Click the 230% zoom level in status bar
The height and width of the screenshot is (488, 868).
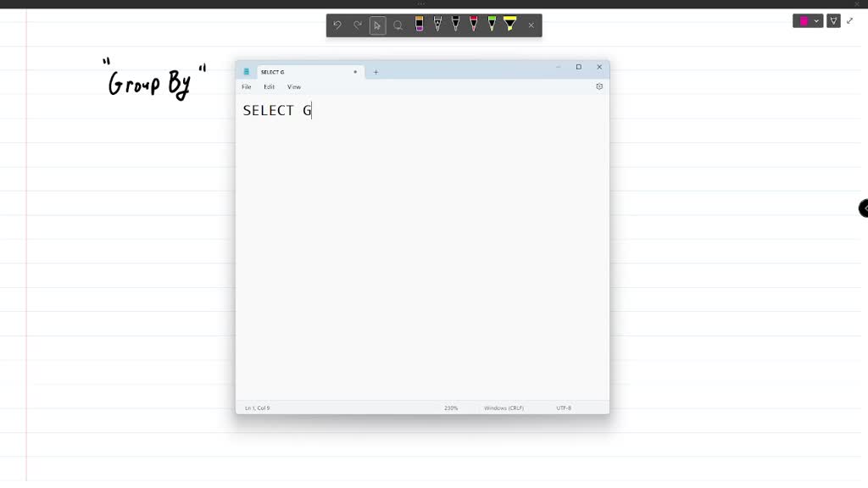point(451,408)
